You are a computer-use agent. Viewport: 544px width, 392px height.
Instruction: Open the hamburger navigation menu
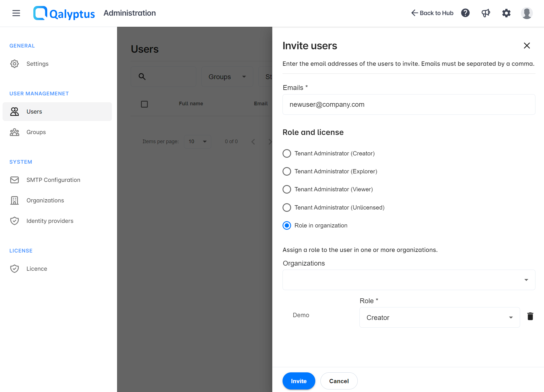click(16, 13)
